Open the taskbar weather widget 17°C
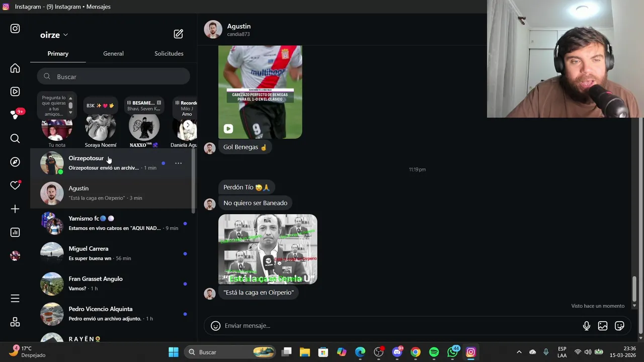The height and width of the screenshot is (362, 644). 28,351
